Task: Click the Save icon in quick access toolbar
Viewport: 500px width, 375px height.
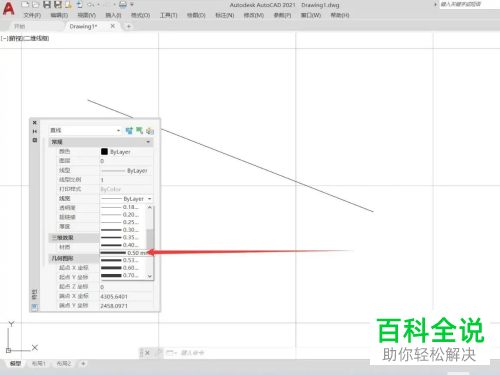Action: point(47,4)
